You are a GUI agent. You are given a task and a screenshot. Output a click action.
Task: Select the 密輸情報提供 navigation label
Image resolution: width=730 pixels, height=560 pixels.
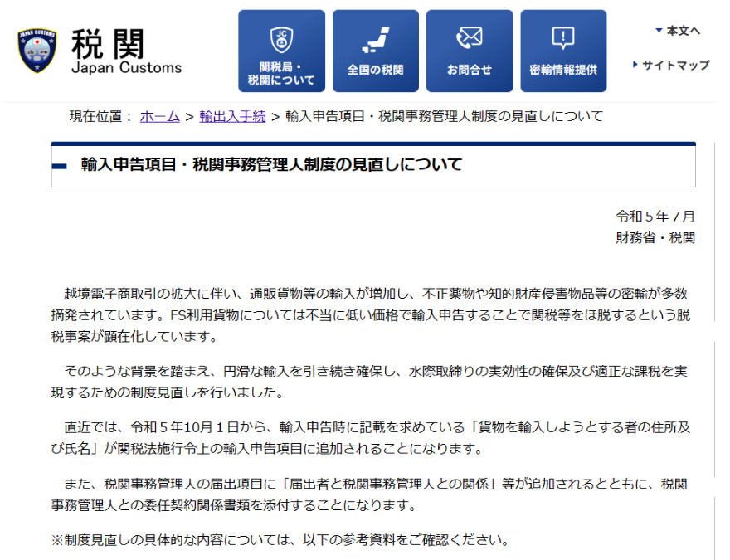pos(563,71)
